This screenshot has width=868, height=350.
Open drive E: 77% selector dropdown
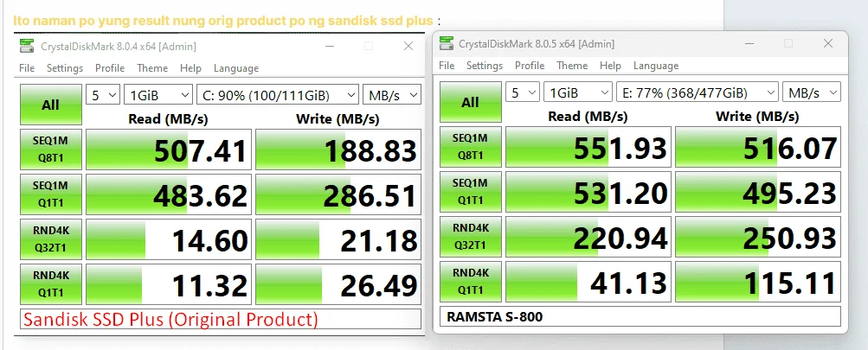(697, 92)
